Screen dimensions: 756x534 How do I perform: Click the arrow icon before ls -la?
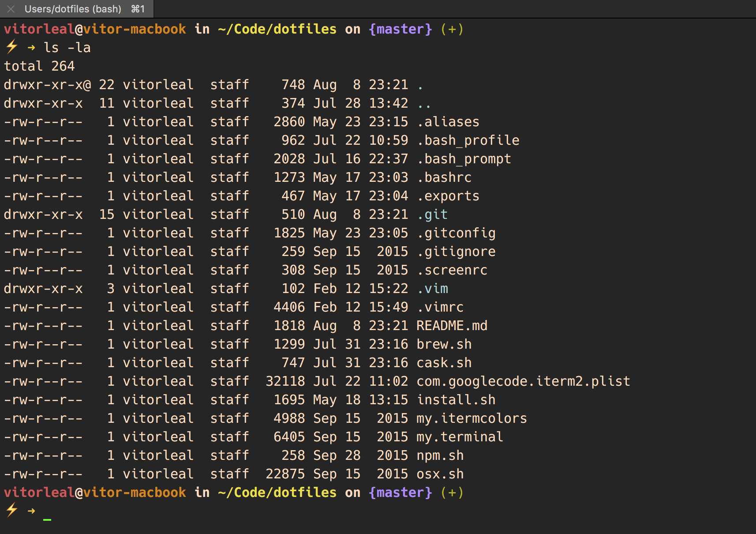pos(31,48)
